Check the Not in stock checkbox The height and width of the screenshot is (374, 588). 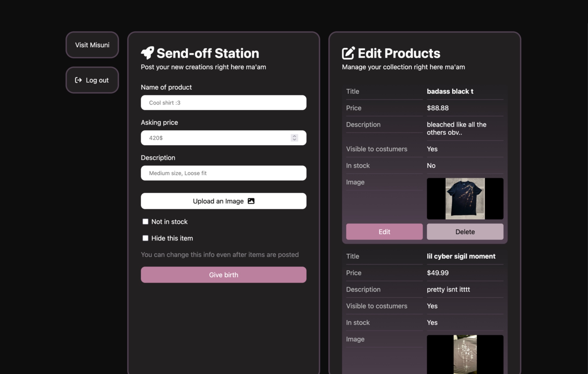tap(145, 222)
